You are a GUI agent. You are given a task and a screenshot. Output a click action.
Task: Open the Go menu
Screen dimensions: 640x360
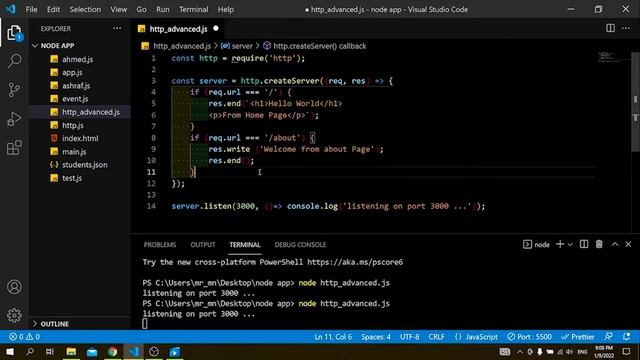(141, 9)
